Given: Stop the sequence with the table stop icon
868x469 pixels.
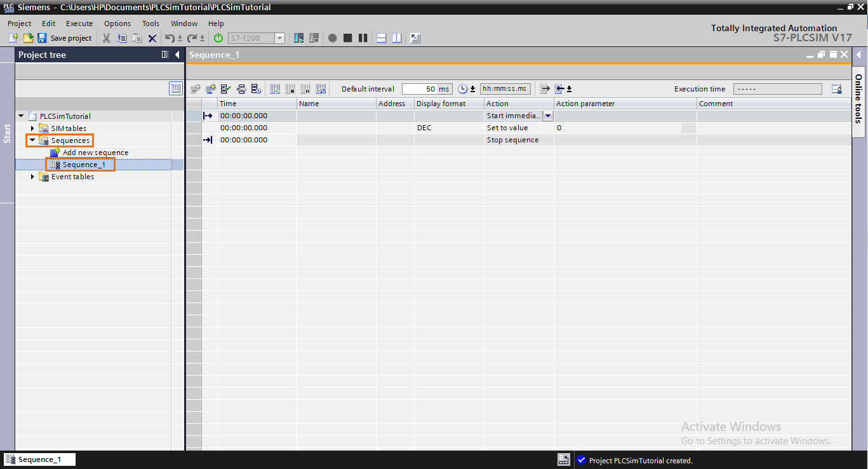Looking at the screenshot, I should tap(290, 89).
